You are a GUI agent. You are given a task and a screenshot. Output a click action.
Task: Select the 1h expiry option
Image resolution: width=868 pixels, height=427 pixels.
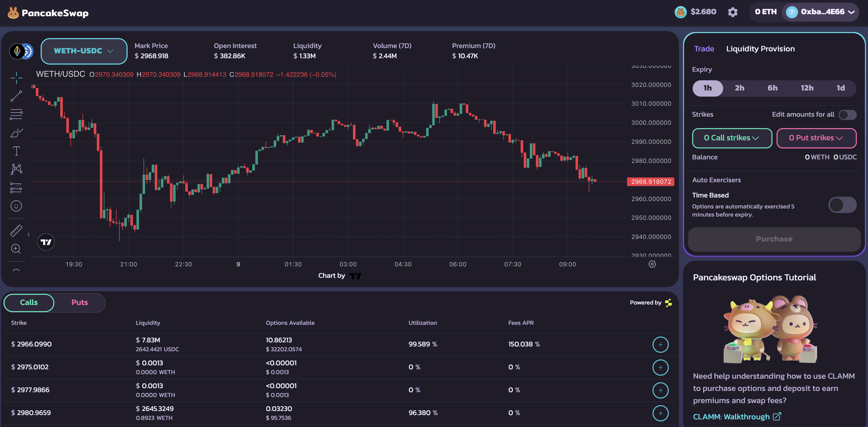[707, 88]
